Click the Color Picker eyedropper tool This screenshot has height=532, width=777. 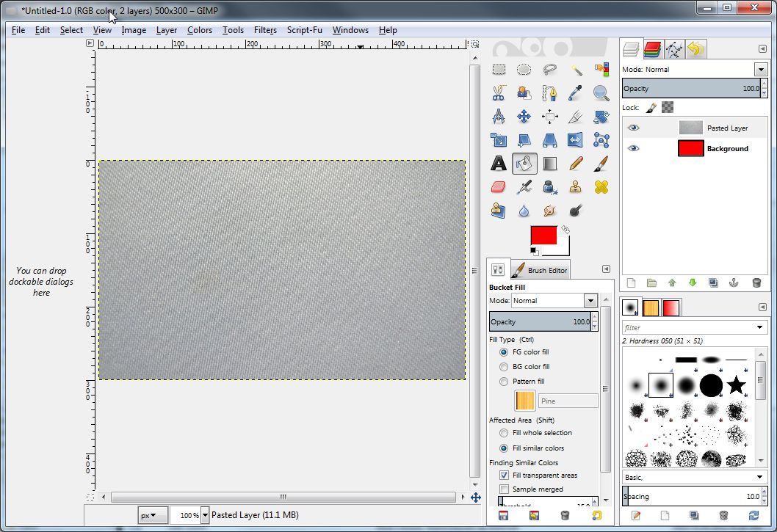tap(576, 93)
